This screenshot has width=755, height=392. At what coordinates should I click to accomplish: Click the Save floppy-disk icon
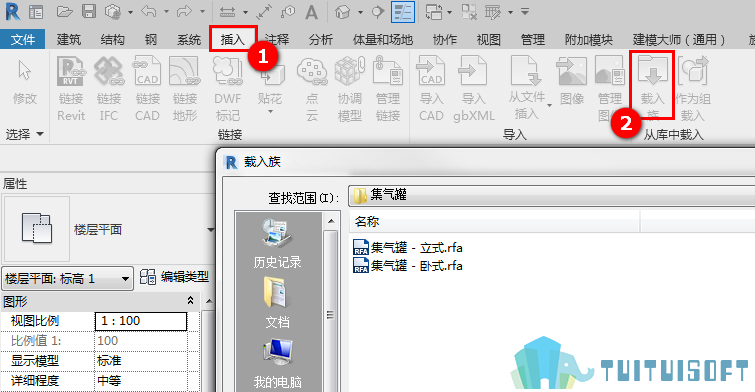[89, 11]
